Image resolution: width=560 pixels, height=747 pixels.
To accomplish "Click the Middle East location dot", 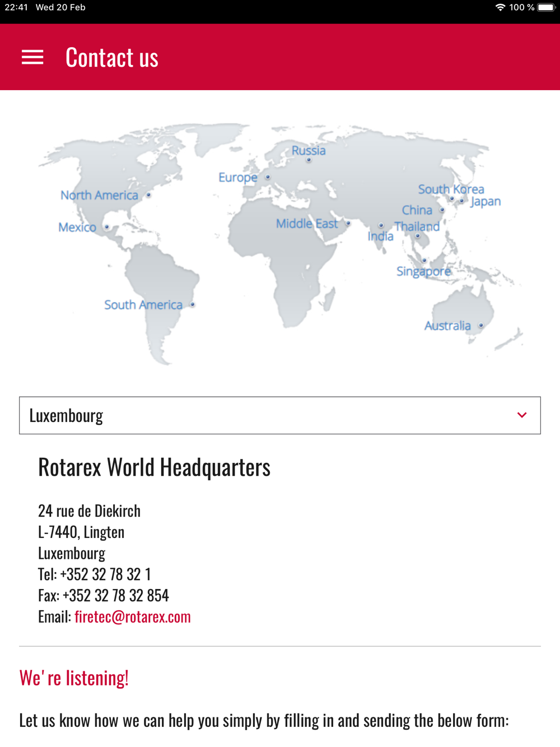I will [348, 223].
